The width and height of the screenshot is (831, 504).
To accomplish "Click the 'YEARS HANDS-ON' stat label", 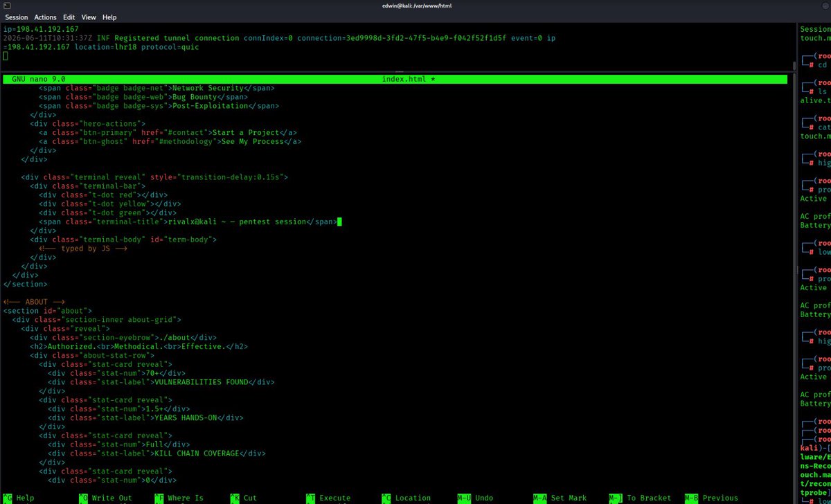I will click(186, 418).
